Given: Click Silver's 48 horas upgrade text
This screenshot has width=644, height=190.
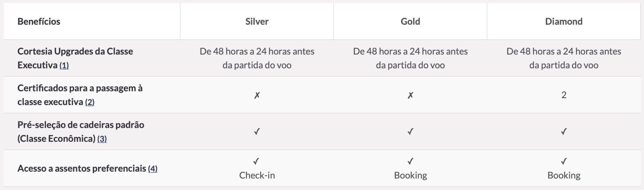Looking at the screenshot, I should [x=257, y=58].
